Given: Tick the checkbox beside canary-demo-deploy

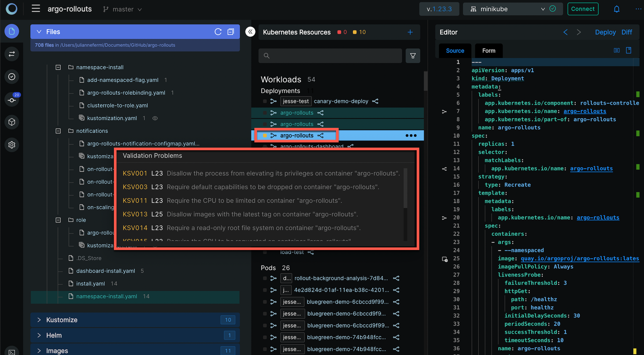Looking at the screenshot, I should (x=265, y=101).
